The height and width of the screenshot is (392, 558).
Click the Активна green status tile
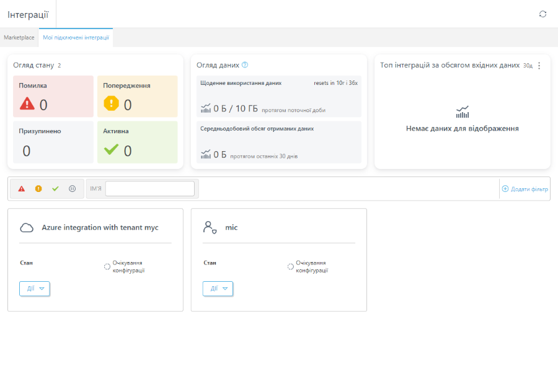pyautogui.click(x=138, y=142)
